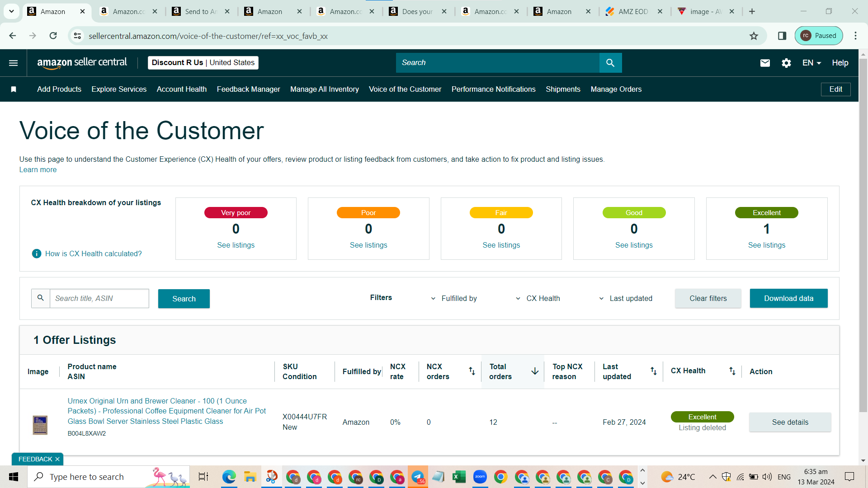See listings under Excellent
The width and height of the screenshot is (868, 488).
pyautogui.click(x=767, y=245)
